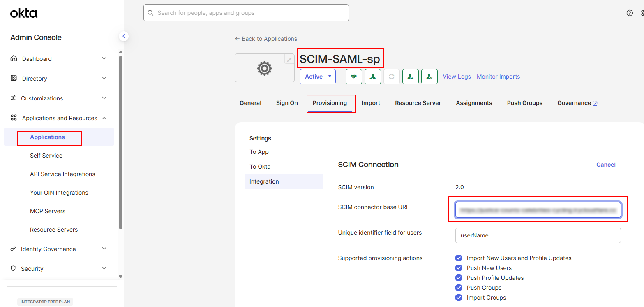Click the pencil edit logo icon
Viewport: 644px width, 307px height.
point(289,60)
